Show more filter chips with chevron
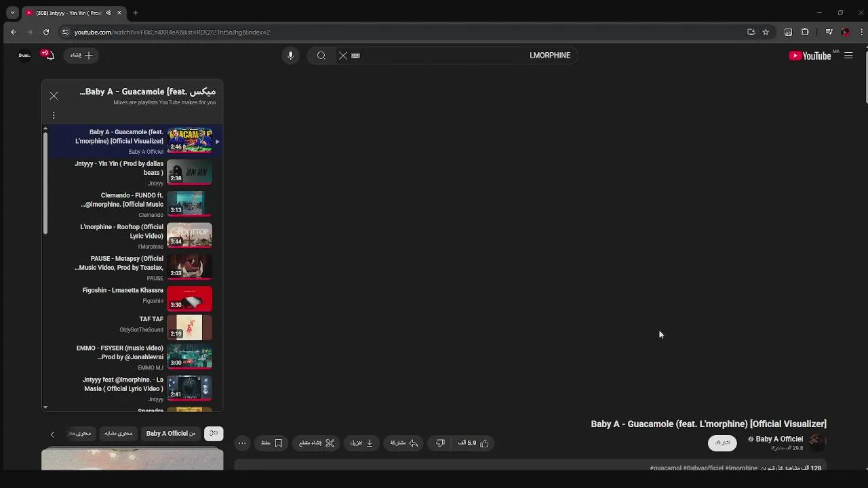 (x=52, y=434)
